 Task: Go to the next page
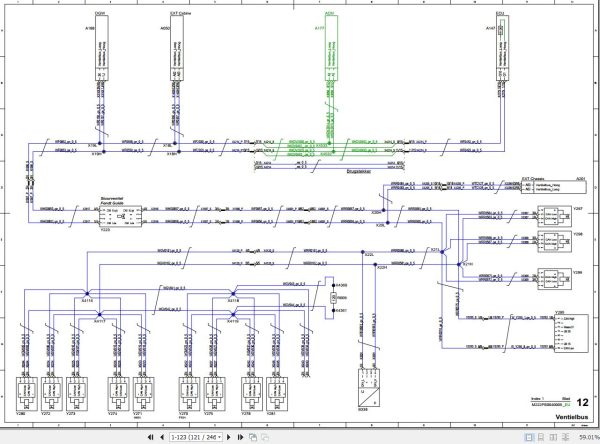point(229,437)
